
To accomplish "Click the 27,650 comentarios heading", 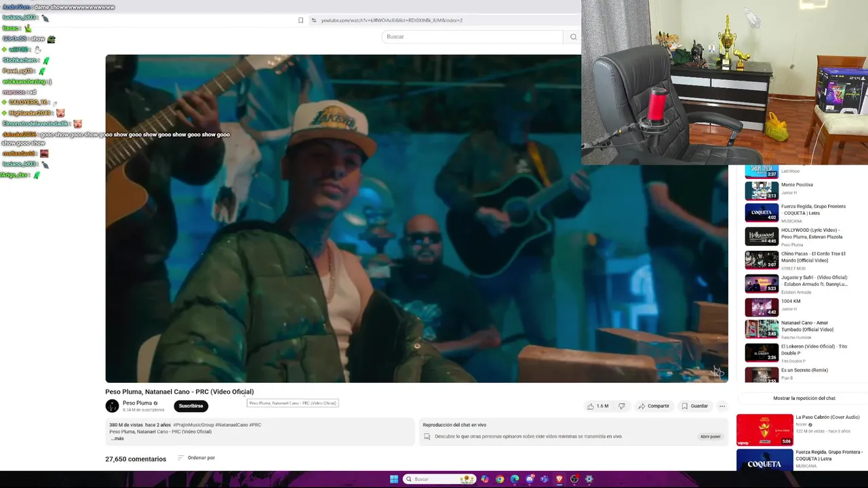I will point(136,459).
